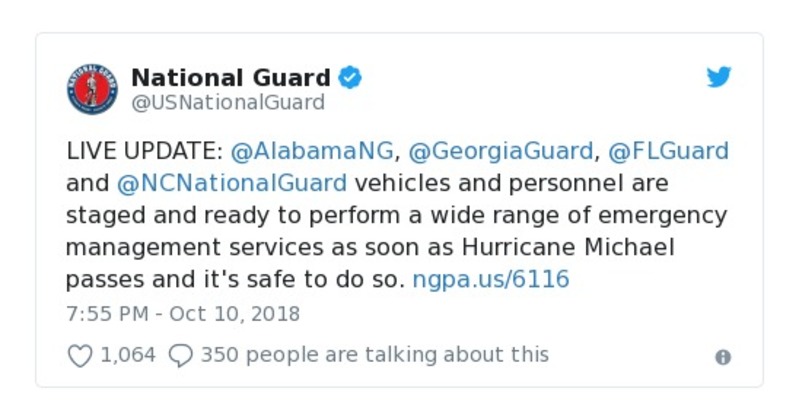The height and width of the screenshot is (420, 799).
Task: Click the speech bubble reply icon
Action: [180, 355]
